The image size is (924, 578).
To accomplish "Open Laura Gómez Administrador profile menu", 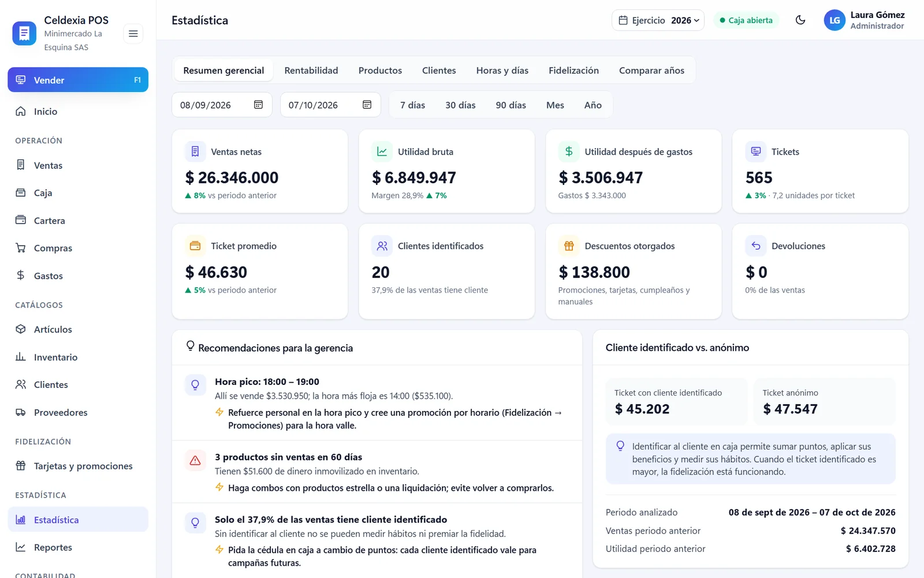I will pyautogui.click(x=864, y=20).
